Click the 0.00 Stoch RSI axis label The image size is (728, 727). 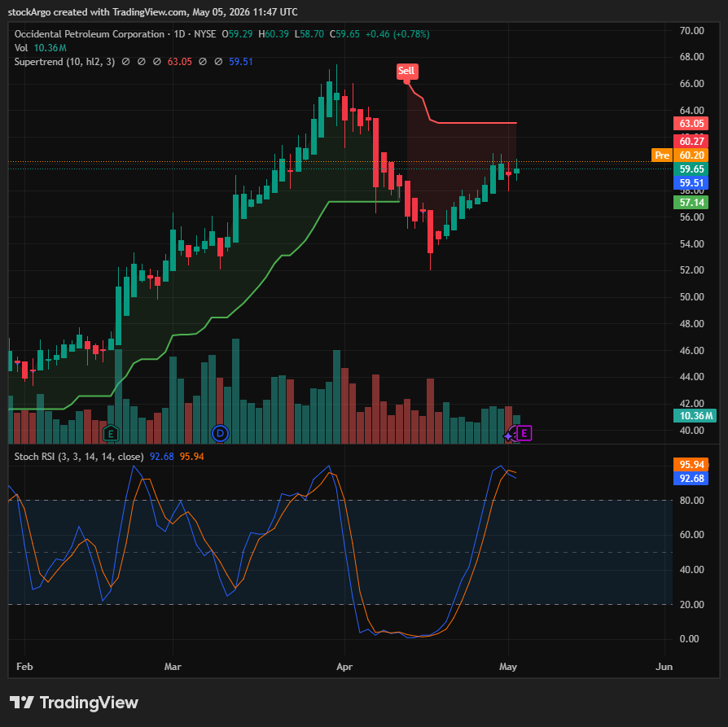tap(690, 639)
